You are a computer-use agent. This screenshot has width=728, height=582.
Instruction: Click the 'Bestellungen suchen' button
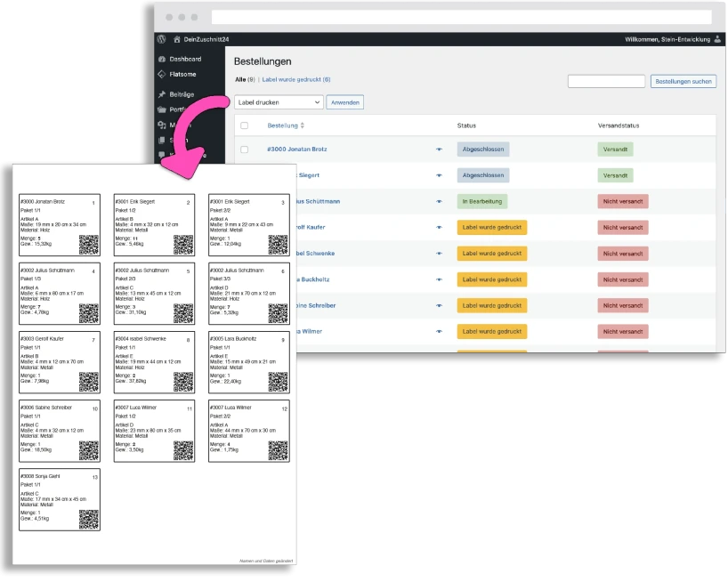click(683, 81)
